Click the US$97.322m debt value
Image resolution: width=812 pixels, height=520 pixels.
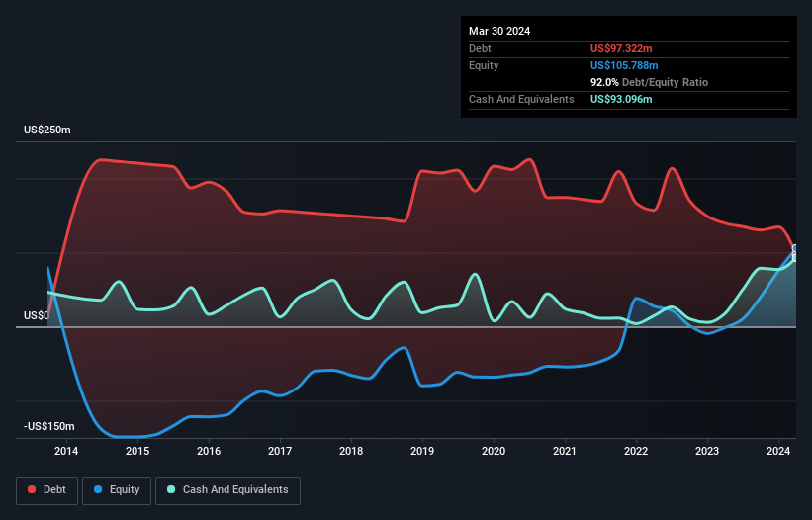tap(621, 48)
